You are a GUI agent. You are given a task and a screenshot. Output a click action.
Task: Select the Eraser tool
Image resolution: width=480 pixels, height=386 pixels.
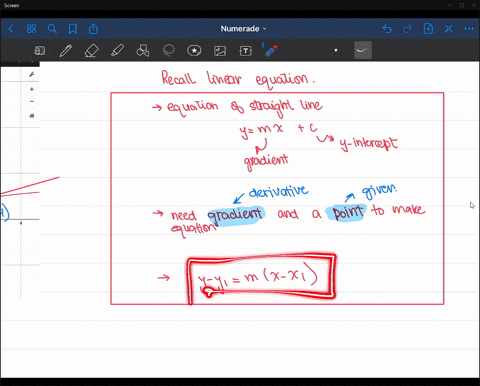(x=92, y=51)
